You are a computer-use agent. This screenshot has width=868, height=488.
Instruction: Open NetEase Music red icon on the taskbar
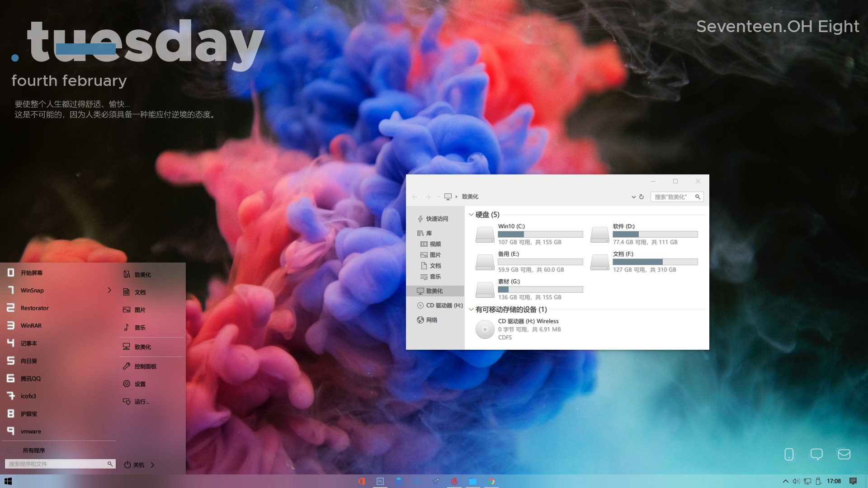(x=454, y=481)
